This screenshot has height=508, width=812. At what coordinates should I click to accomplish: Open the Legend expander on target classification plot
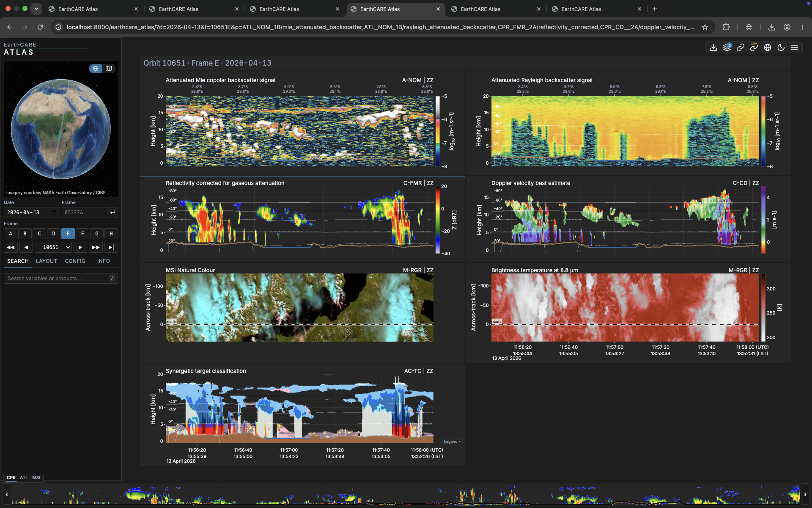point(452,442)
